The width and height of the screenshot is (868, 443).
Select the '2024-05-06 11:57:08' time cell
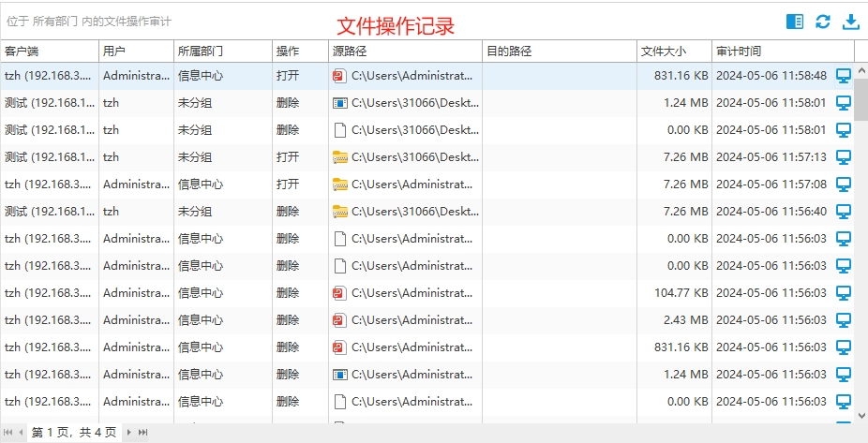click(x=771, y=185)
